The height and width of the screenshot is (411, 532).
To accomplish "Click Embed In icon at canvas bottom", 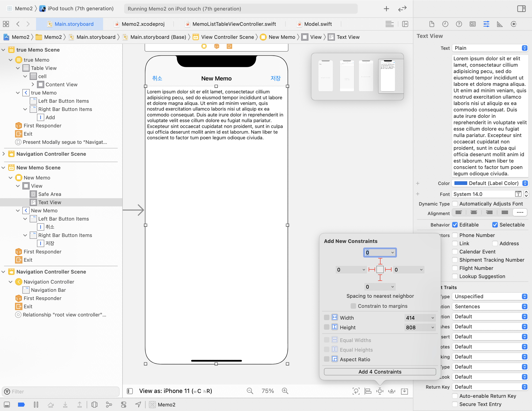I will (x=404, y=391).
